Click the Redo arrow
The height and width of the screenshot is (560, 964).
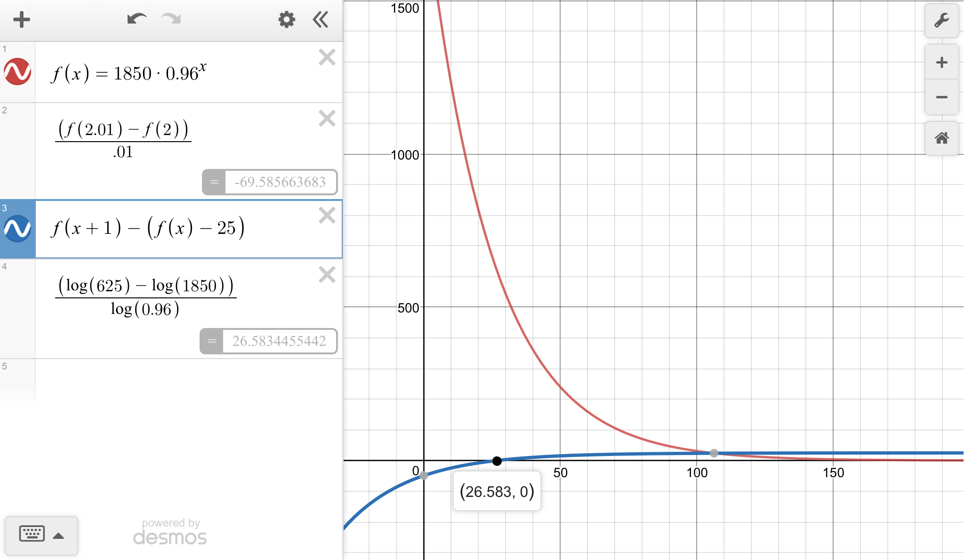pyautogui.click(x=171, y=19)
